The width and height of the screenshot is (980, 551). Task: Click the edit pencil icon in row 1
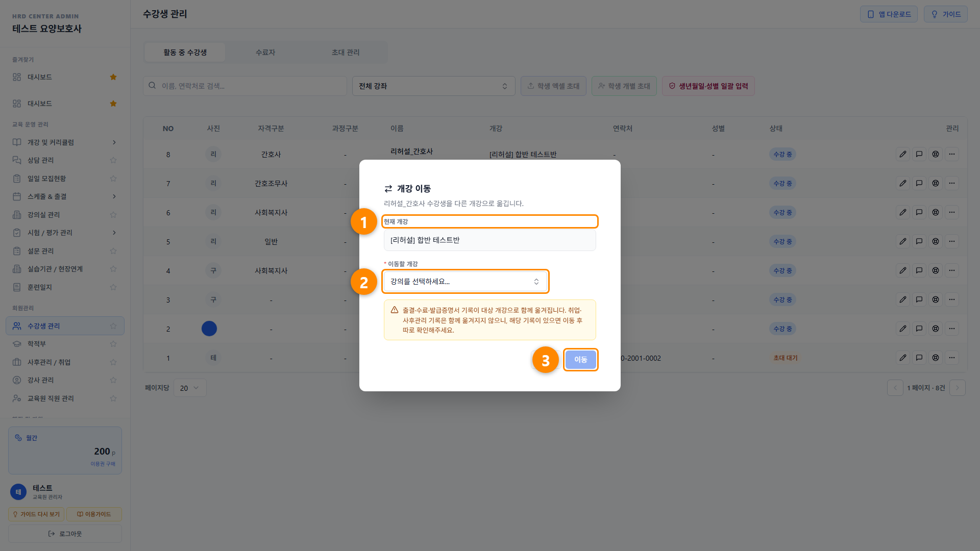[903, 358]
